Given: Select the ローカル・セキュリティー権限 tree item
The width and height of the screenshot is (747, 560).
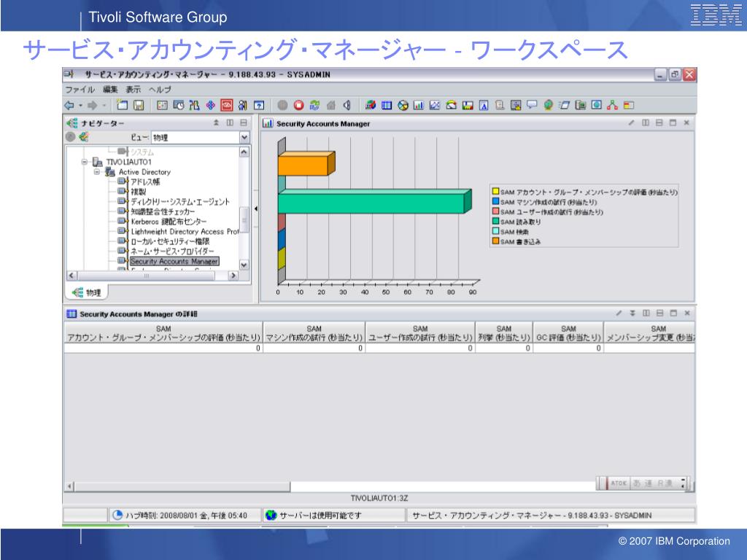Looking at the screenshot, I should click(x=170, y=241).
